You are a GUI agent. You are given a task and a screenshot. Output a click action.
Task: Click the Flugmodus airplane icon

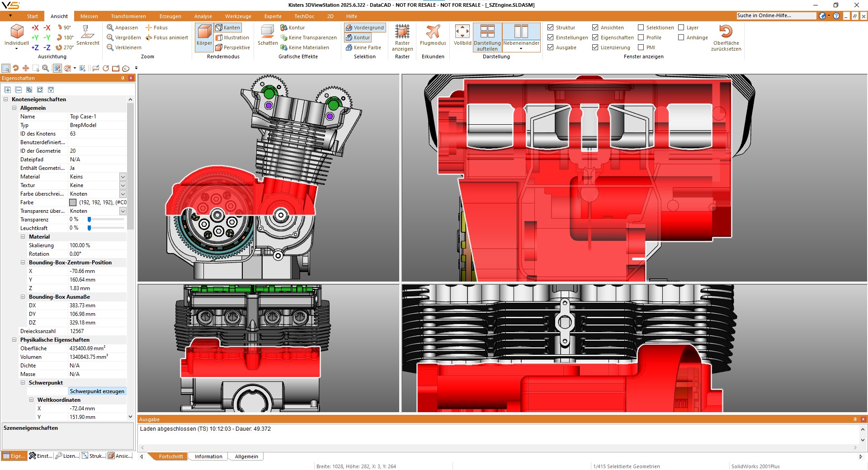click(433, 32)
